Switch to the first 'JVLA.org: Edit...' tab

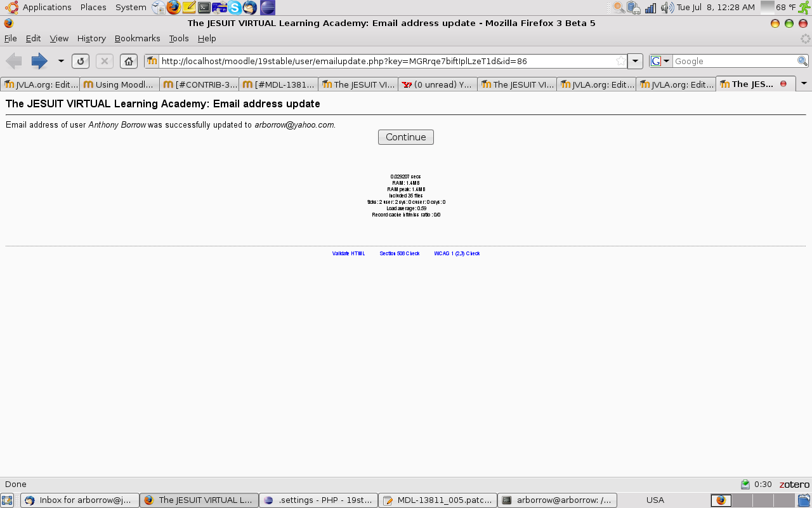click(x=41, y=84)
